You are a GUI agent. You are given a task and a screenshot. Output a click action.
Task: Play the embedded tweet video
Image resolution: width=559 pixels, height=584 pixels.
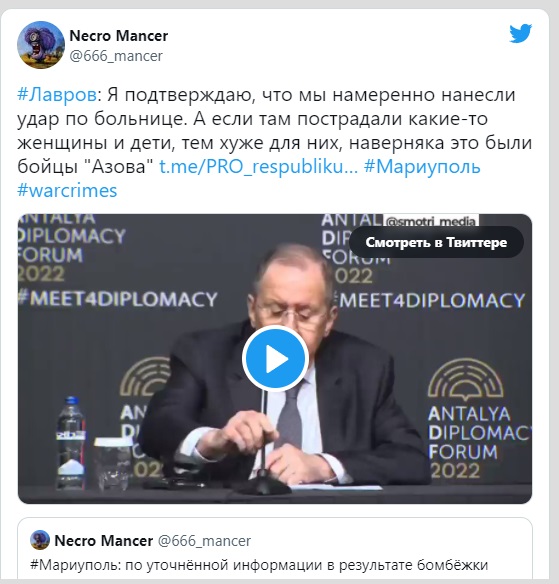(x=275, y=358)
